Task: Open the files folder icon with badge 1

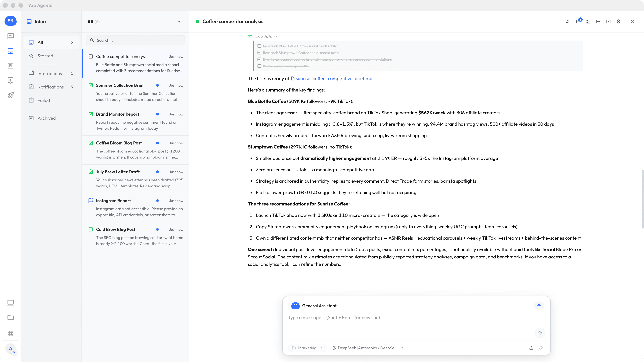Action: 578,21
